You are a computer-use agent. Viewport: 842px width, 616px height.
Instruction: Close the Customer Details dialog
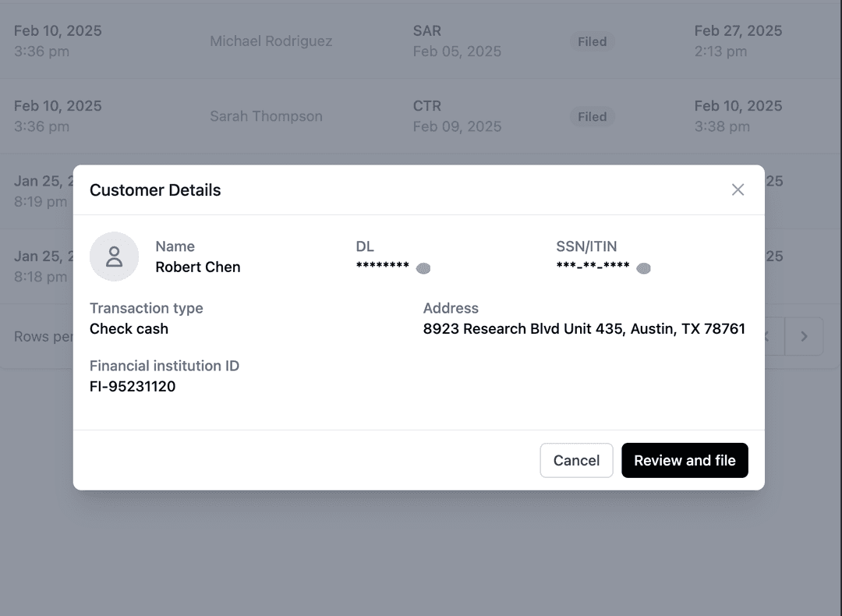click(x=738, y=189)
